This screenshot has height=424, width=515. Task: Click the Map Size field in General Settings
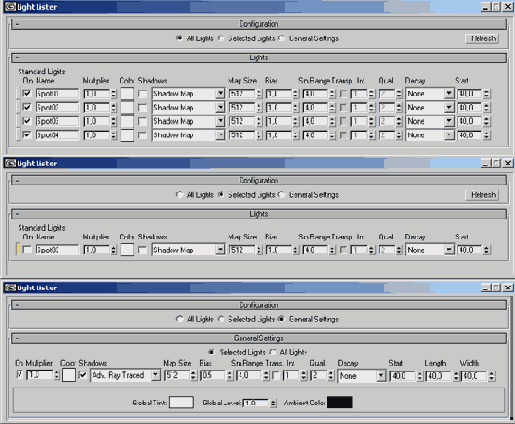(x=177, y=375)
